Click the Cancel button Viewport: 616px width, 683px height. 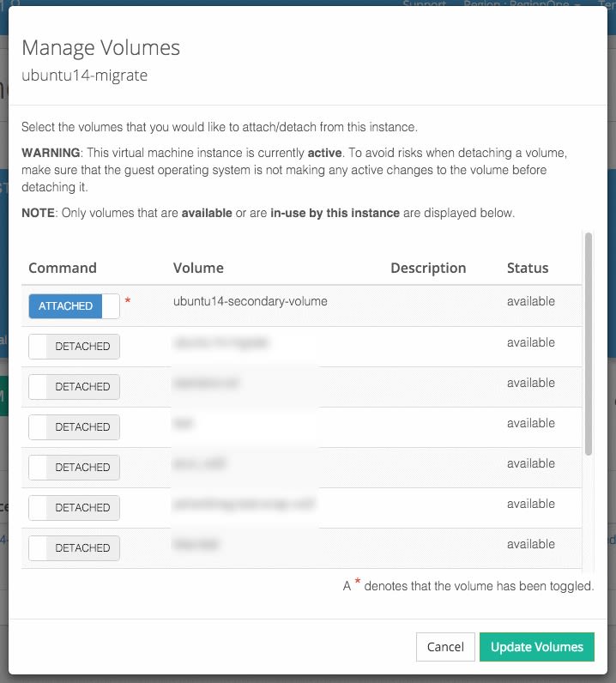[445, 647]
